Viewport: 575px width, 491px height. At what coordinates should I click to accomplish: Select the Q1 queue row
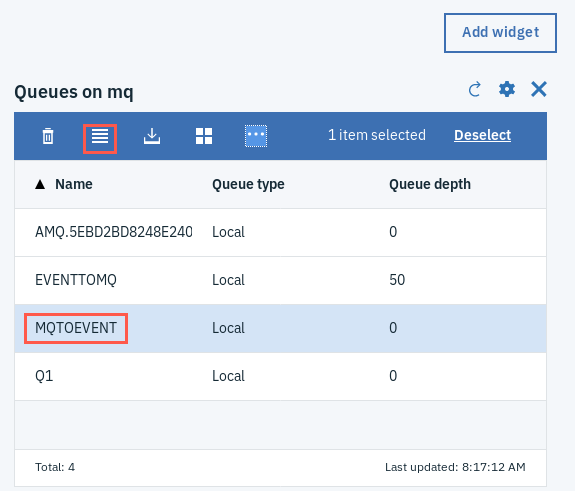pos(280,377)
